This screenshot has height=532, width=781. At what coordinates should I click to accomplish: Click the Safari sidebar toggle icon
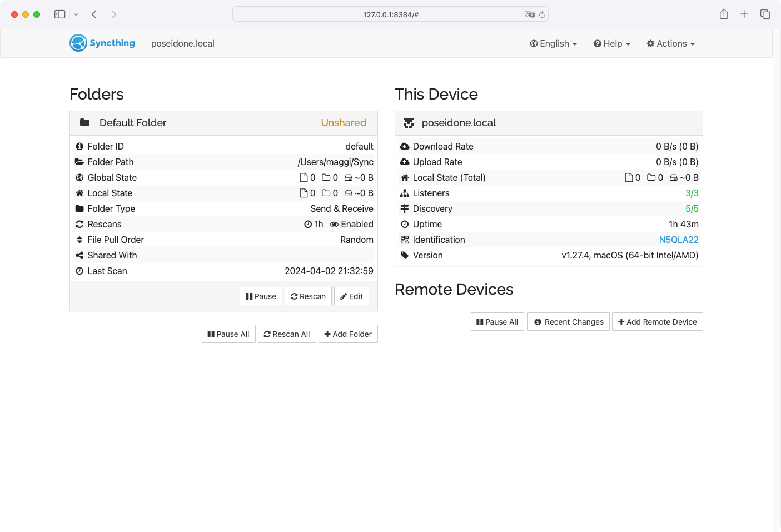59,14
